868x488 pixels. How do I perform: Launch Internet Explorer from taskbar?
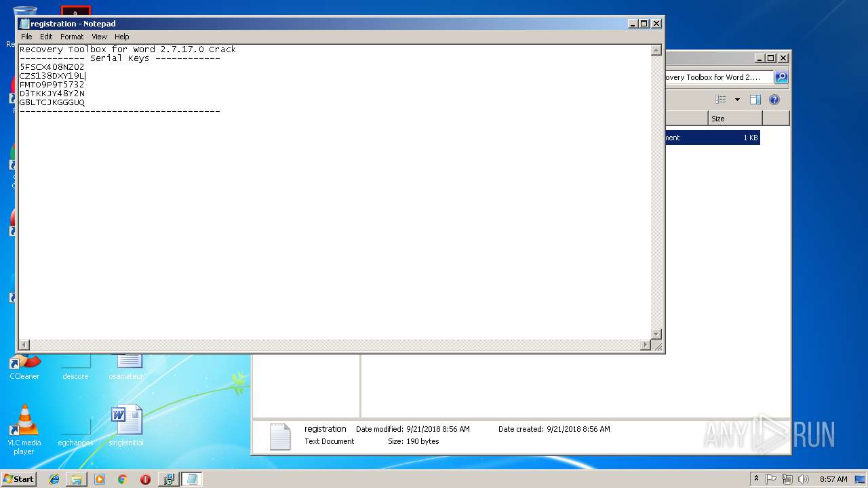pyautogui.click(x=54, y=479)
